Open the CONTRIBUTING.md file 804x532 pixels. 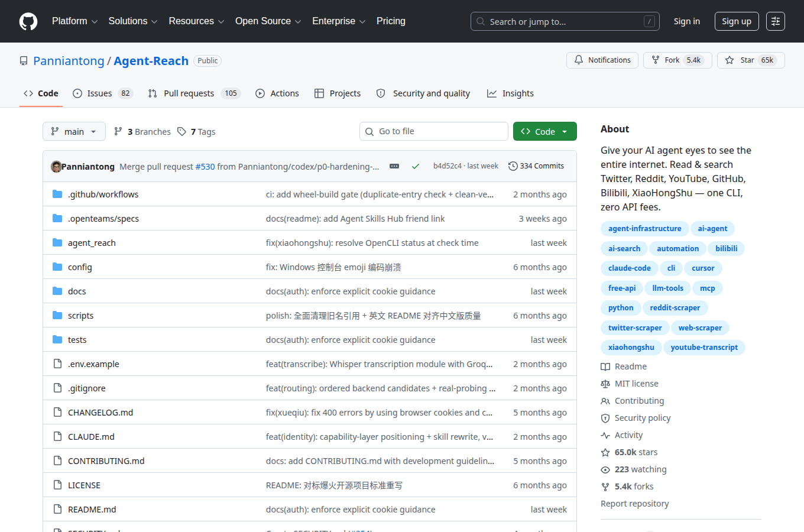coord(106,461)
